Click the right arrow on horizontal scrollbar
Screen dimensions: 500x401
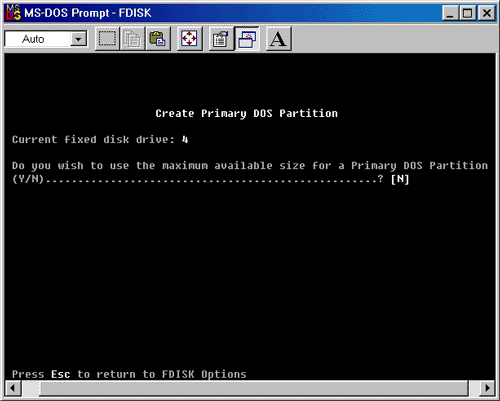point(487,388)
